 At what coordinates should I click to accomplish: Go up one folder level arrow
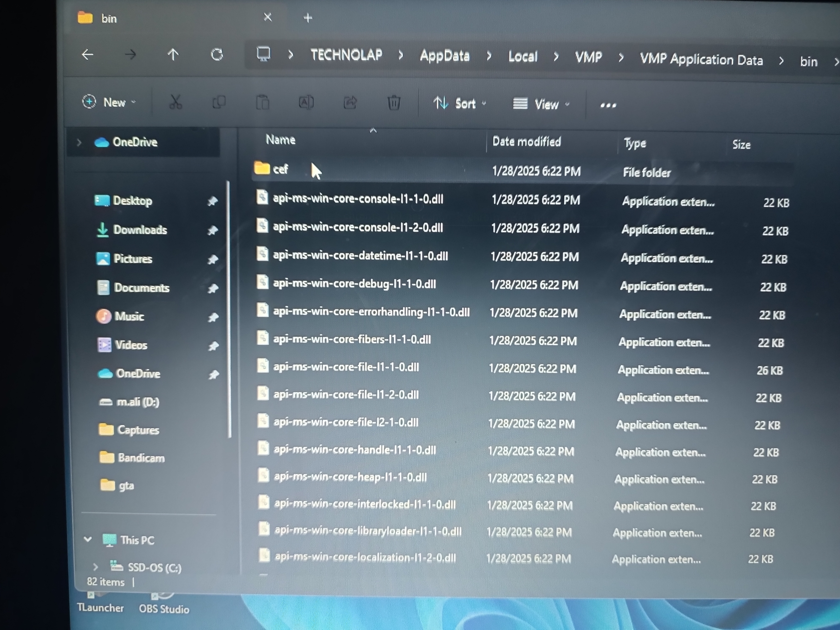pyautogui.click(x=173, y=55)
